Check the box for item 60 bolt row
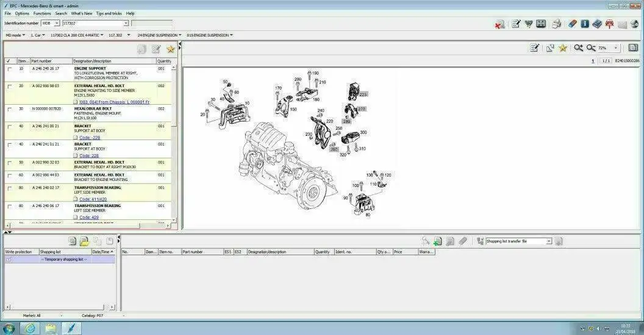This screenshot has width=644, height=335. [x=9, y=175]
